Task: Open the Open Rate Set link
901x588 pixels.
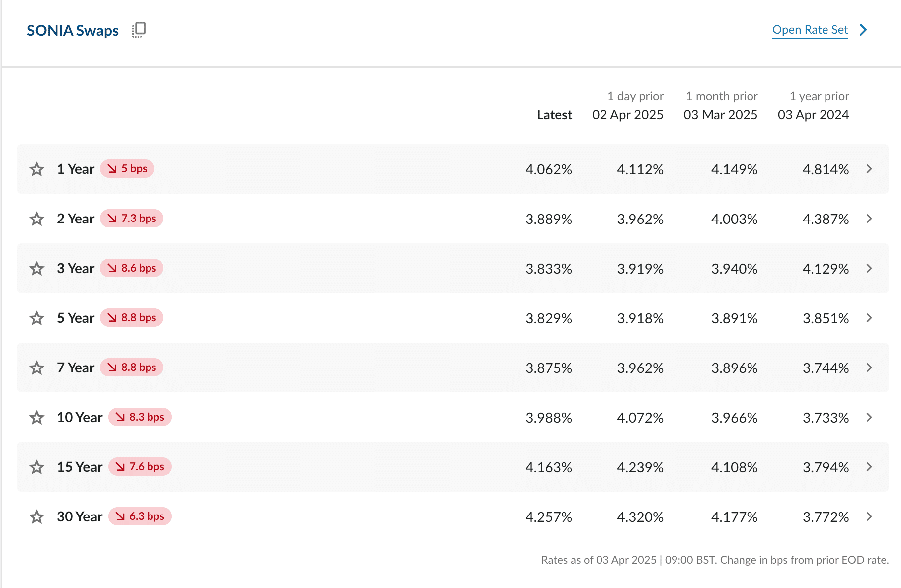Action: point(810,30)
